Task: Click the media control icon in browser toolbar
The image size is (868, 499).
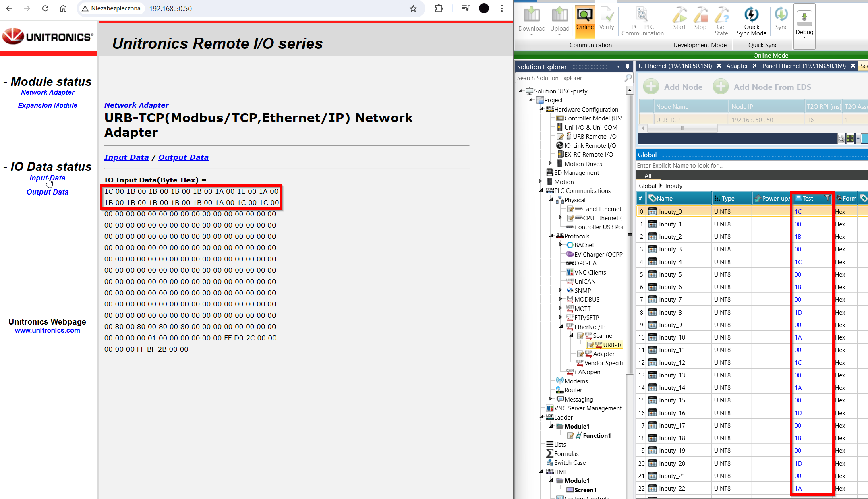Action: pos(465,8)
